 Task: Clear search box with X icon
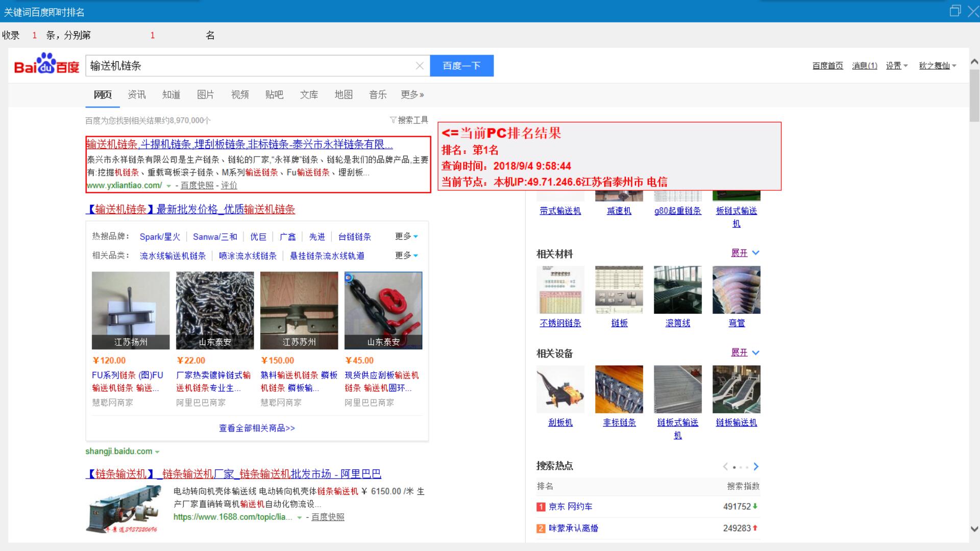(420, 66)
